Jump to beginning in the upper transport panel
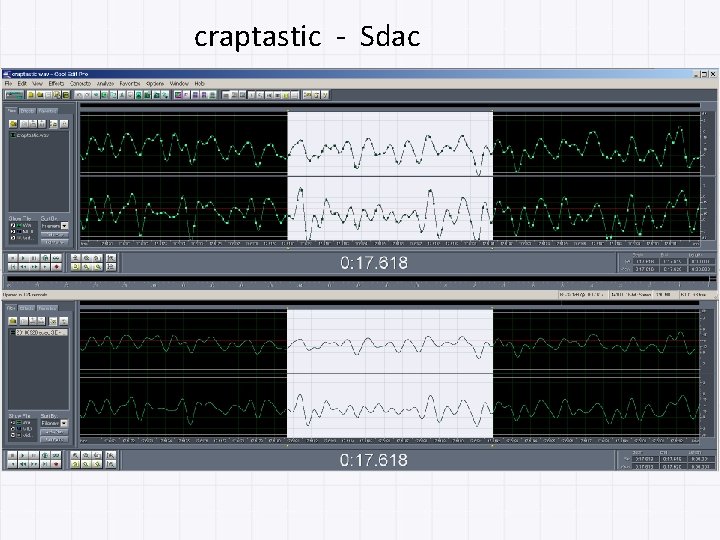 click(x=13, y=267)
